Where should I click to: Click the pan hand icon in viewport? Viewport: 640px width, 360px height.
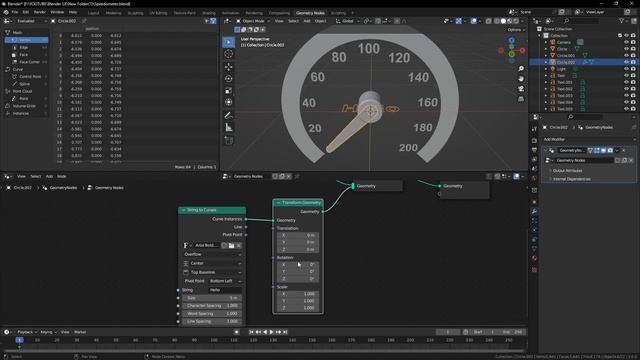click(521, 78)
